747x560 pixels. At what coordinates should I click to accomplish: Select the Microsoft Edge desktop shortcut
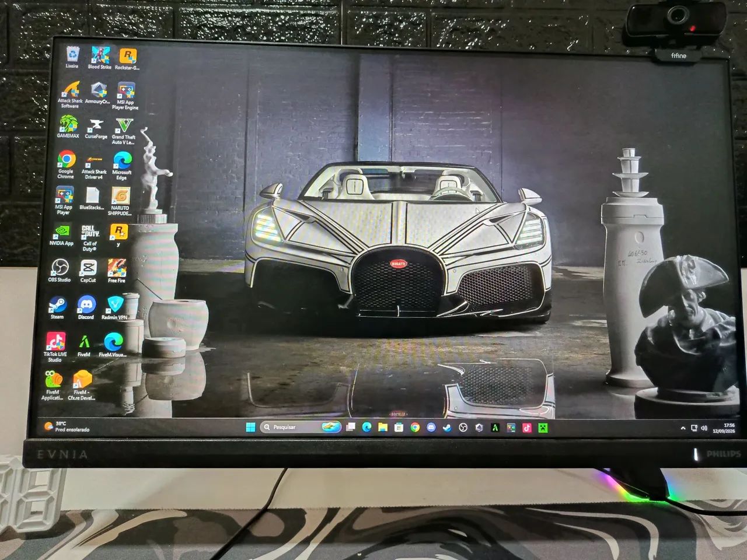point(122,167)
